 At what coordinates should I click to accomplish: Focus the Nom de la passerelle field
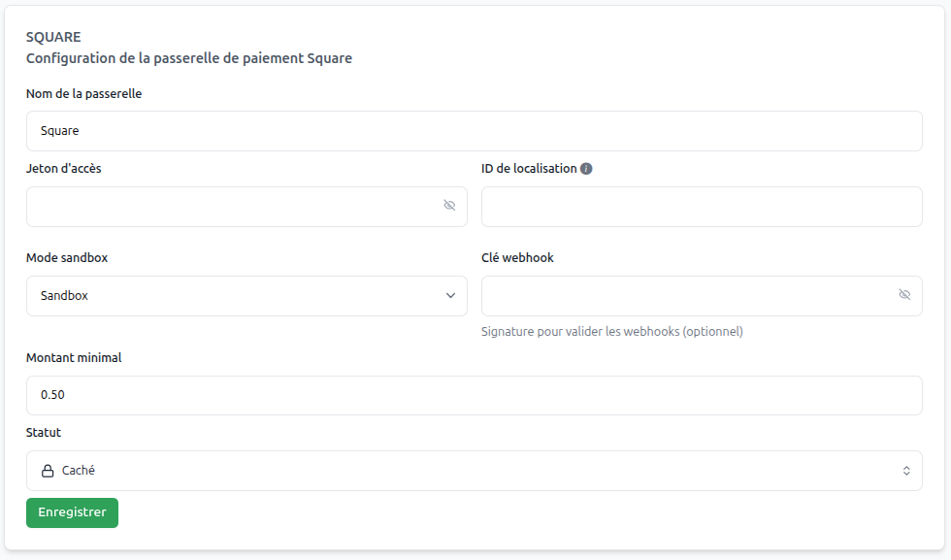coord(474,131)
